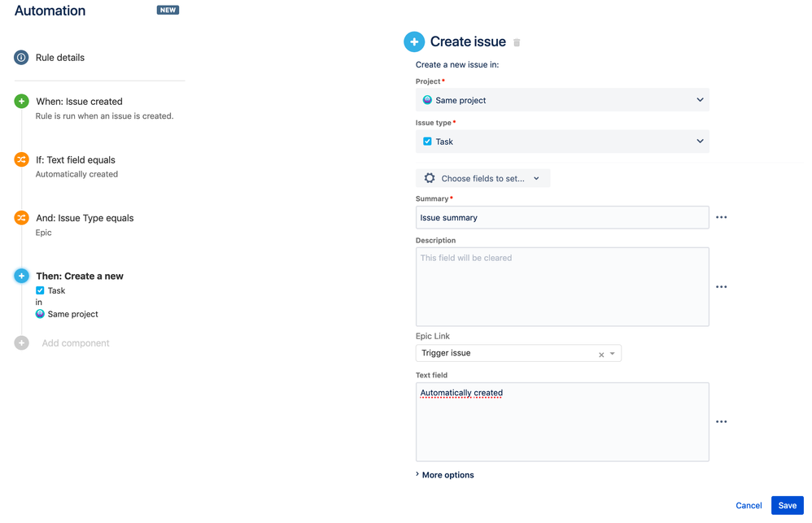Open the Choose fields to set dropdown
This screenshot has height=523, width=812.
tap(482, 178)
